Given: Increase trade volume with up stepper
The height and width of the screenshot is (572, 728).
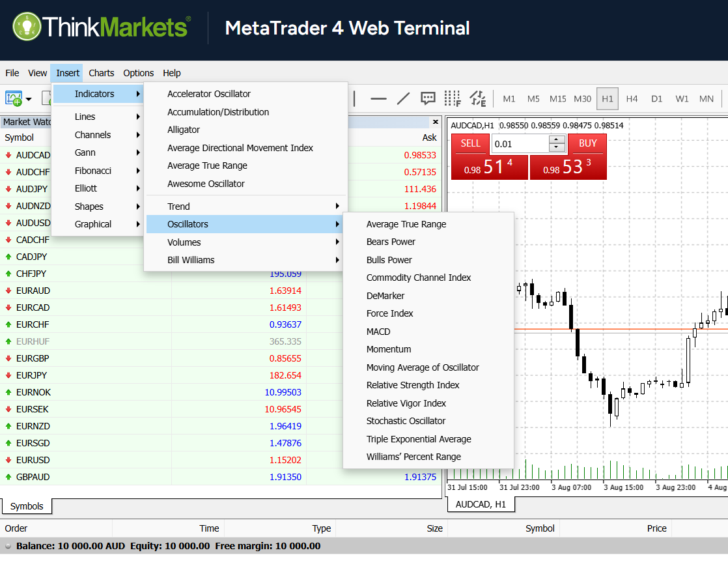Looking at the screenshot, I should click(x=556, y=139).
